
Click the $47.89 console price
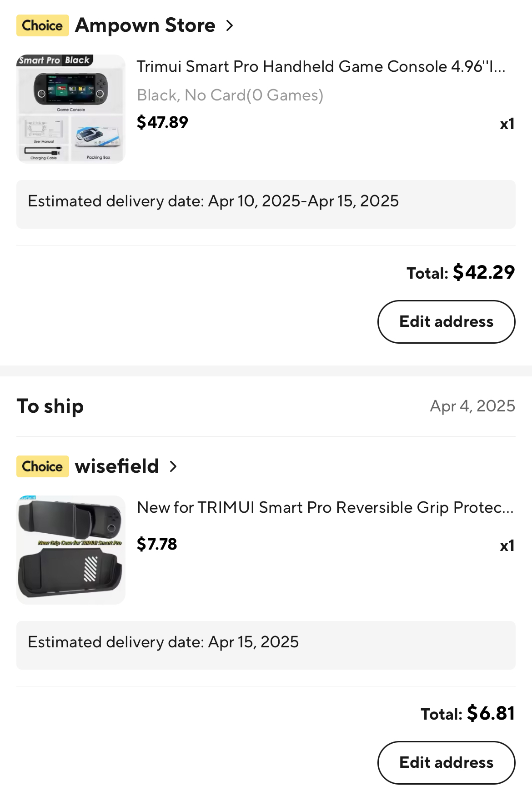(x=162, y=122)
